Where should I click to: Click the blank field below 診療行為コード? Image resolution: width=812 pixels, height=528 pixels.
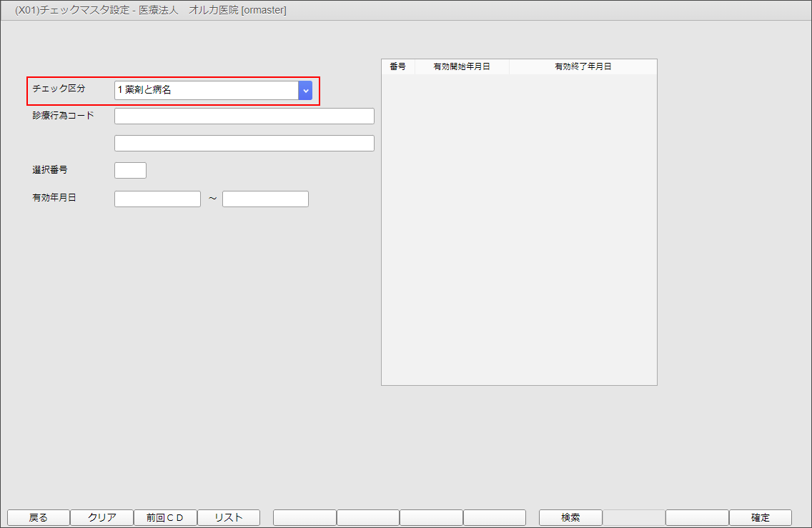click(244, 144)
